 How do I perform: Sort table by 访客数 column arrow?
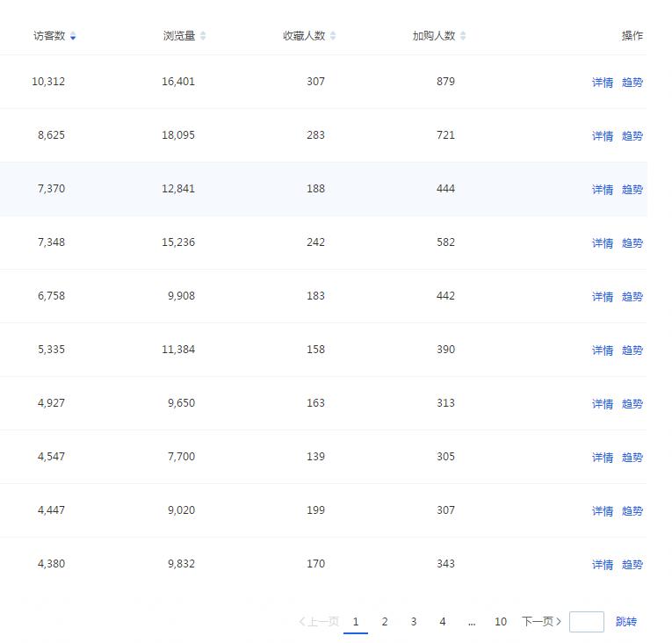pyautogui.click(x=73, y=36)
